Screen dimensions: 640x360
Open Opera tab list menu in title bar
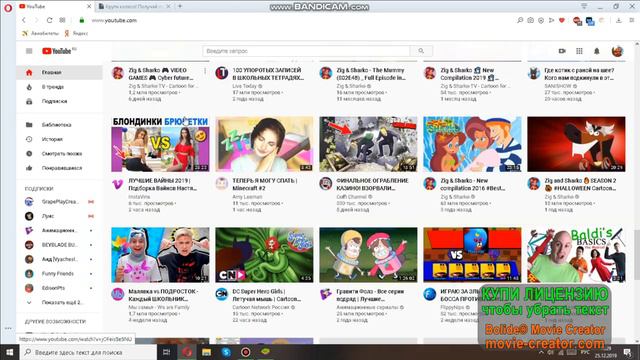pos(584,6)
